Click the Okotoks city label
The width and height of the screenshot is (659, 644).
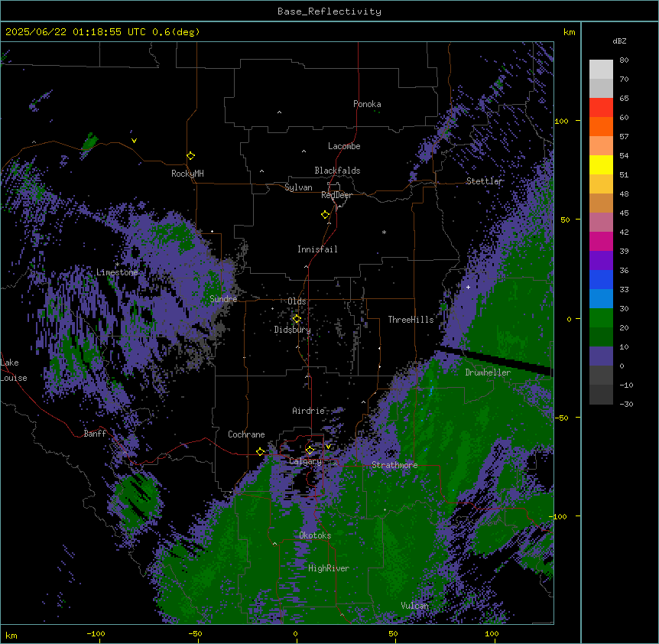click(x=315, y=535)
